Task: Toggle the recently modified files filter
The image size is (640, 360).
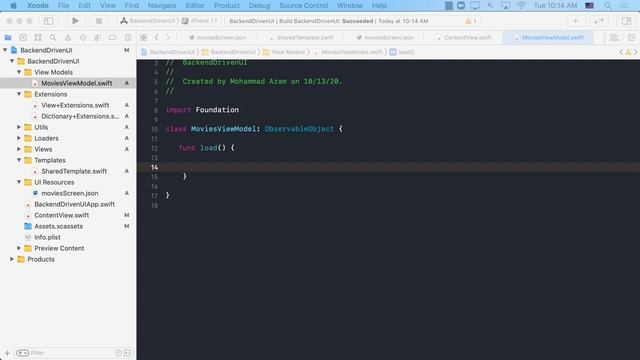Action: point(118,353)
